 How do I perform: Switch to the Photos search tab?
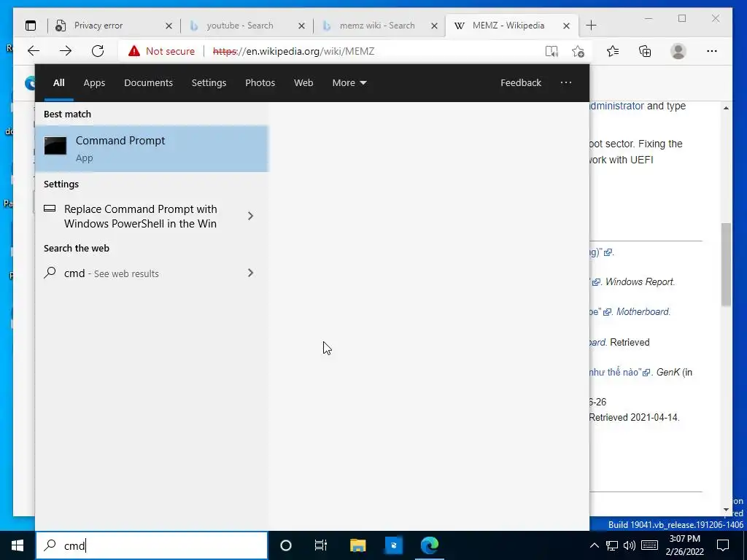[x=260, y=83]
